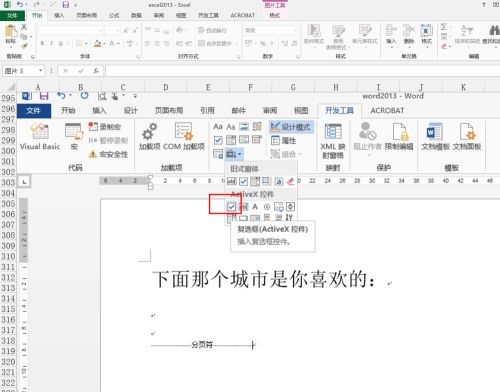
Task: Select the legacy forms checkbox control
Action: pos(244,181)
